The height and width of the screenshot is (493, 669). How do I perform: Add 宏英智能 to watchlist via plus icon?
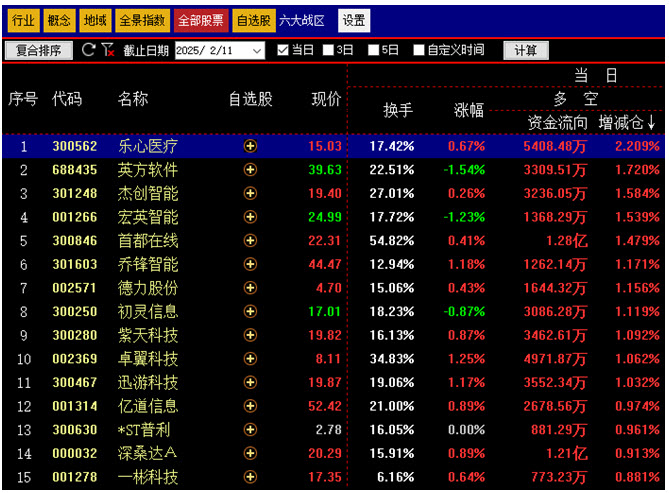pyautogui.click(x=250, y=217)
